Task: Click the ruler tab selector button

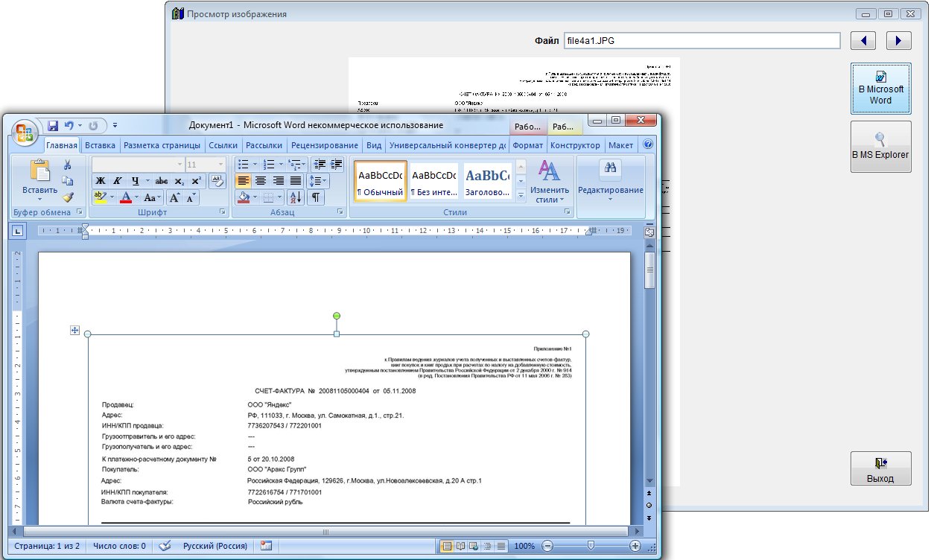Action: point(17,232)
